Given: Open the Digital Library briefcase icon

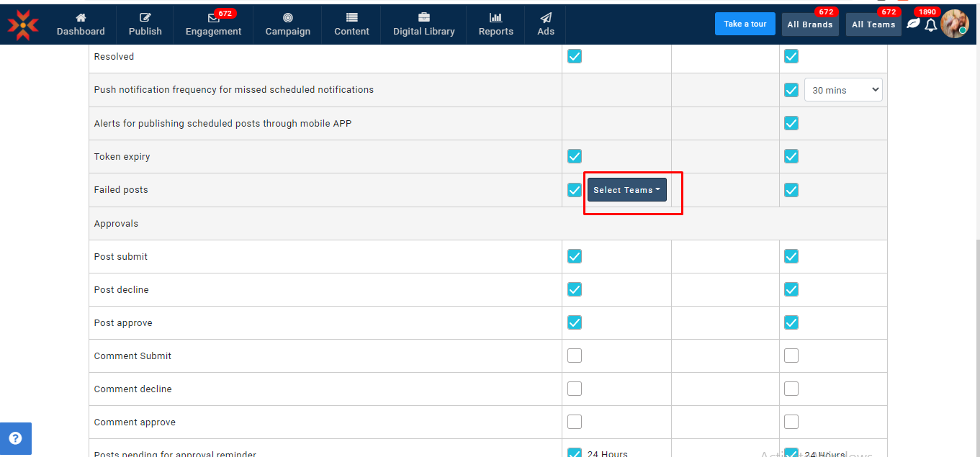Looking at the screenshot, I should click(x=423, y=17).
